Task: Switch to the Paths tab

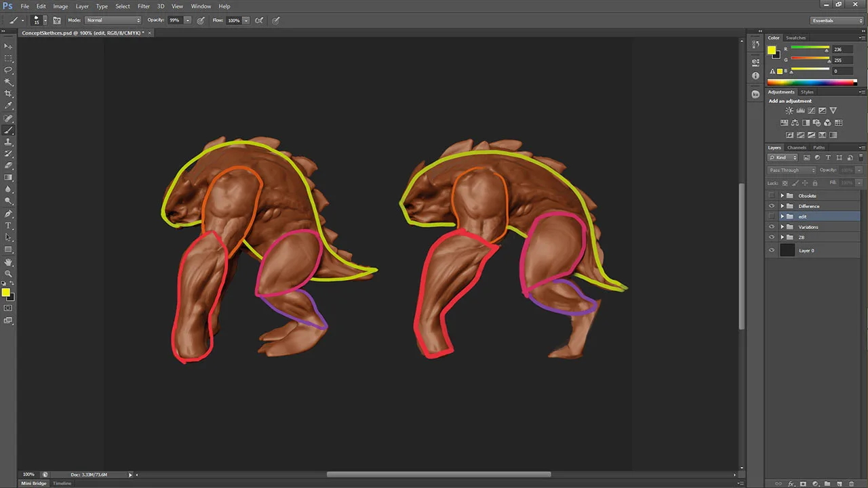Action: [819, 148]
